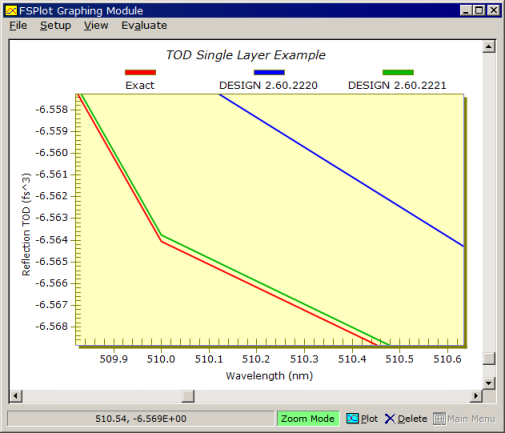Click the Delete X icon
Screen dimensions: 505x433
(390, 419)
